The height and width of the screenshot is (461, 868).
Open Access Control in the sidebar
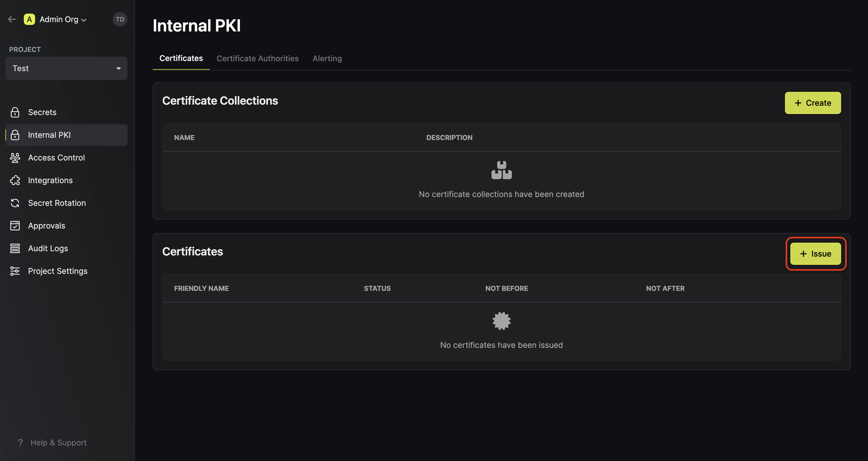tap(66, 157)
